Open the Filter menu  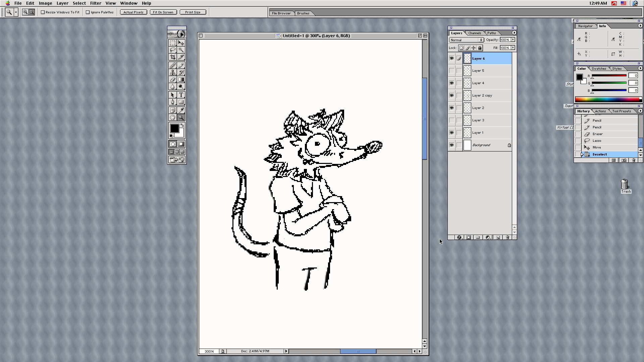click(x=96, y=3)
